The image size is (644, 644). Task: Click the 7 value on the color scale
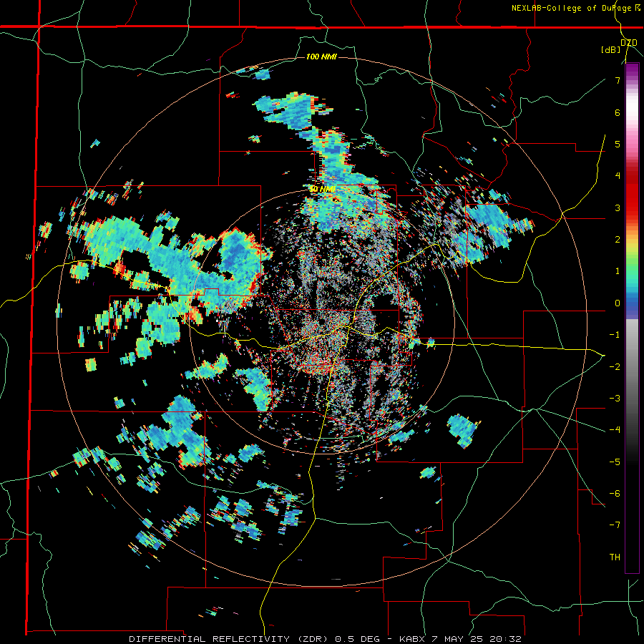pyautogui.click(x=618, y=80)
